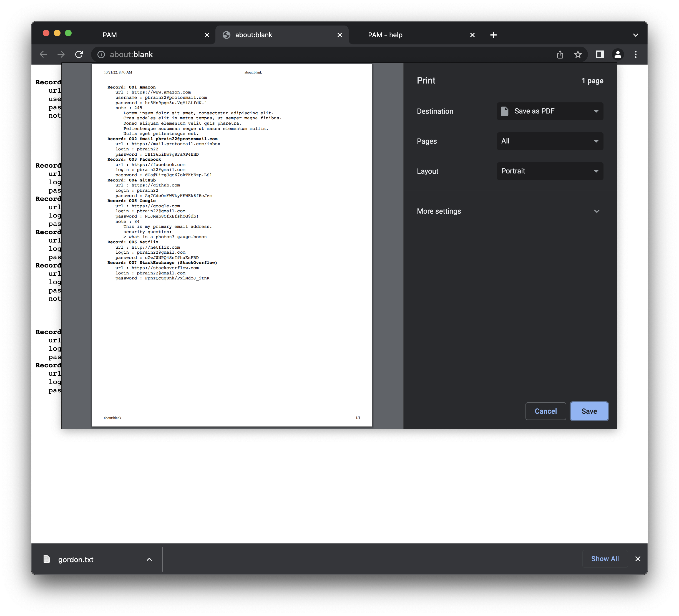The image size is (679, 616).
Task: Click the share page icon
Action: (x=560, y=55)
